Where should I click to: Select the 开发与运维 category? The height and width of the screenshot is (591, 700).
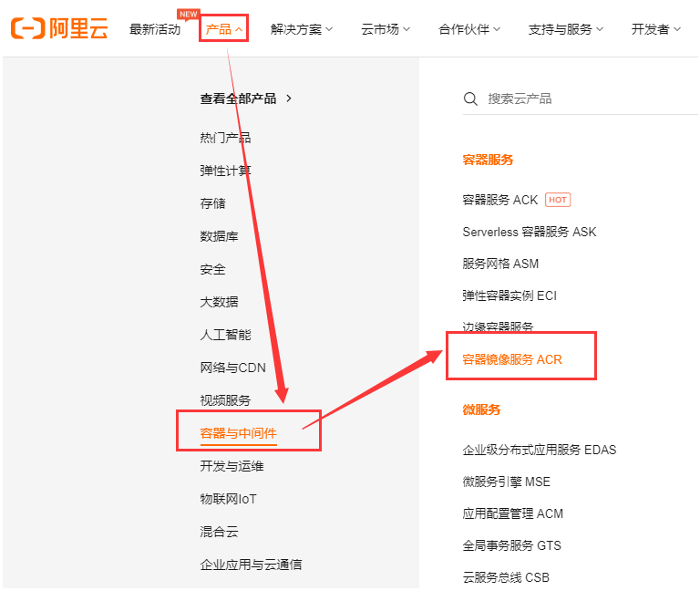coord(232,466)
